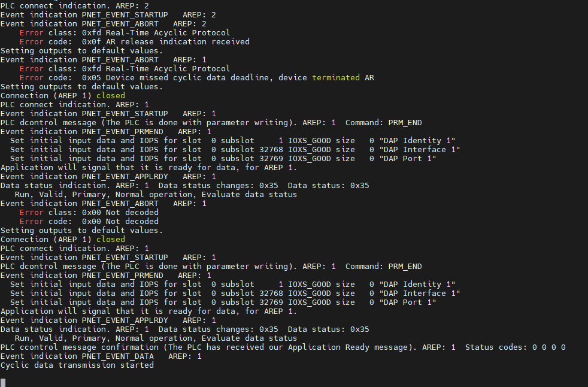Click the red "Error" word before code 0x05
This screenshot has height=387, width=588.
click(31, 77)
